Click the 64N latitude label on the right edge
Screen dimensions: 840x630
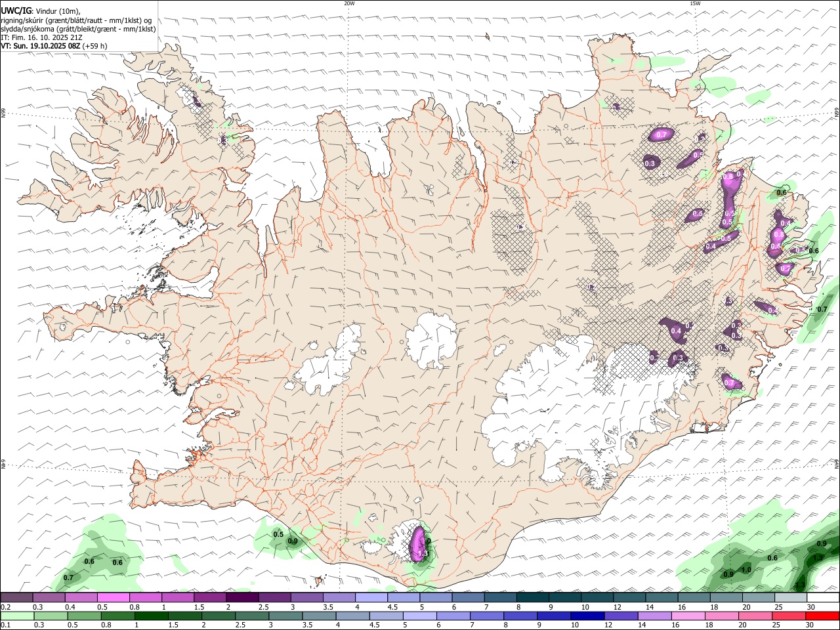click(x=837, y=463)
